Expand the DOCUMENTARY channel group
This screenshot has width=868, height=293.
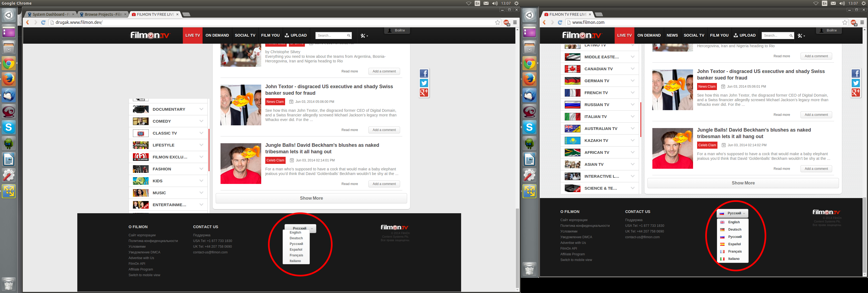(201, 109)
